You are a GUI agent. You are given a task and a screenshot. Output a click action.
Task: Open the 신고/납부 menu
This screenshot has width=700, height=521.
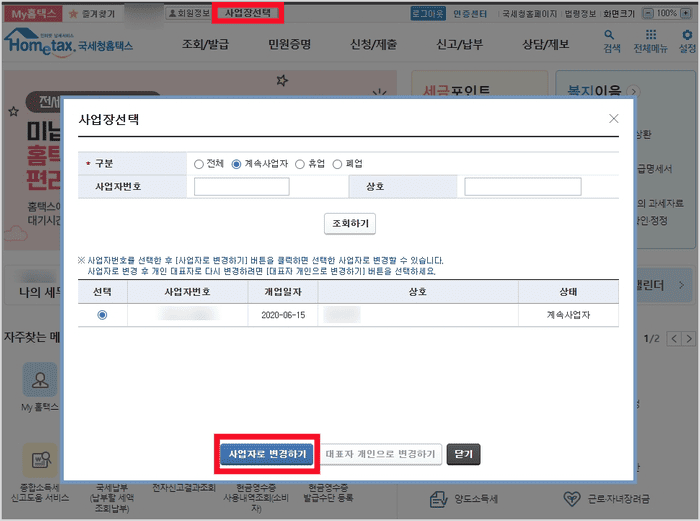tap(459, 44)
